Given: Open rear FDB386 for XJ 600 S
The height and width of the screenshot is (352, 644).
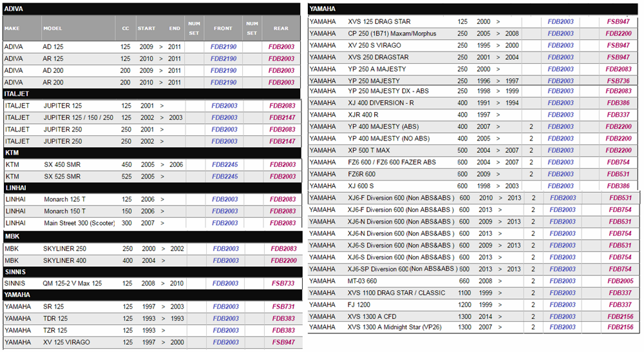Looking at the screenshot, I should pos(618,186).
